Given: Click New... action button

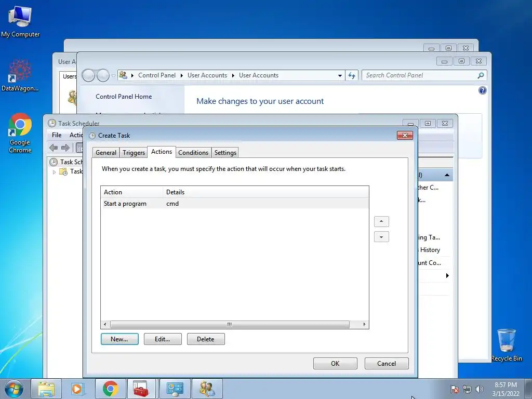Looking at the screenshot, I should (x=119, y=339).
